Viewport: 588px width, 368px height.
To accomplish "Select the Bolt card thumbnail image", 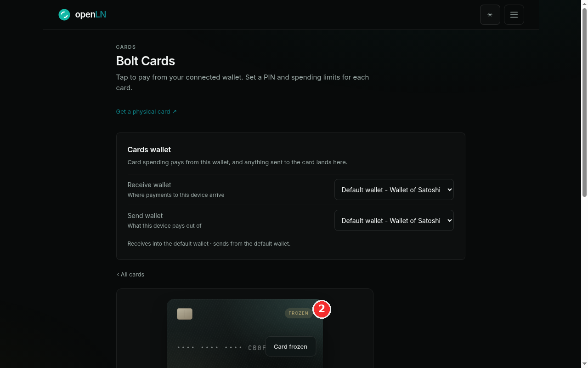I will (x=245, y=333).
